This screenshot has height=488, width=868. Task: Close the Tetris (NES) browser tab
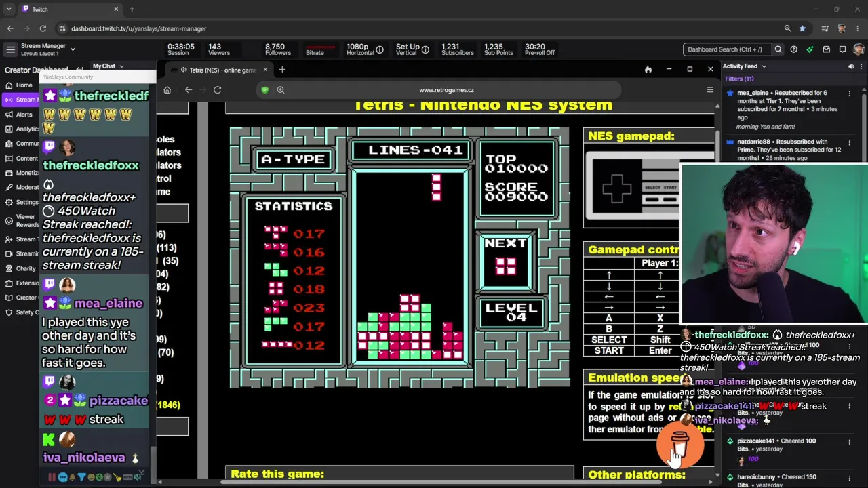[265, 70]
